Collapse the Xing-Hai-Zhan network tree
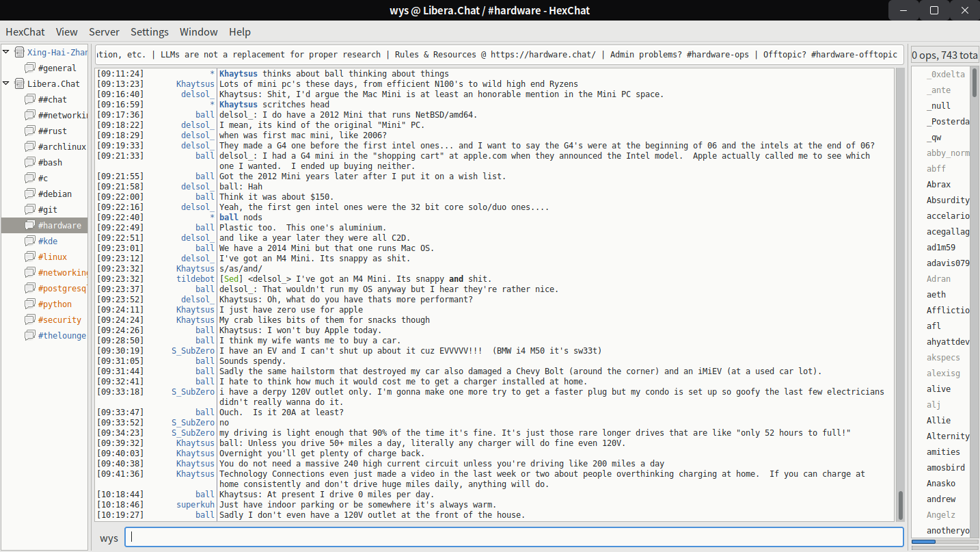Image resolution: width=980 pixels, height=552 pixels. click(7, 53)
